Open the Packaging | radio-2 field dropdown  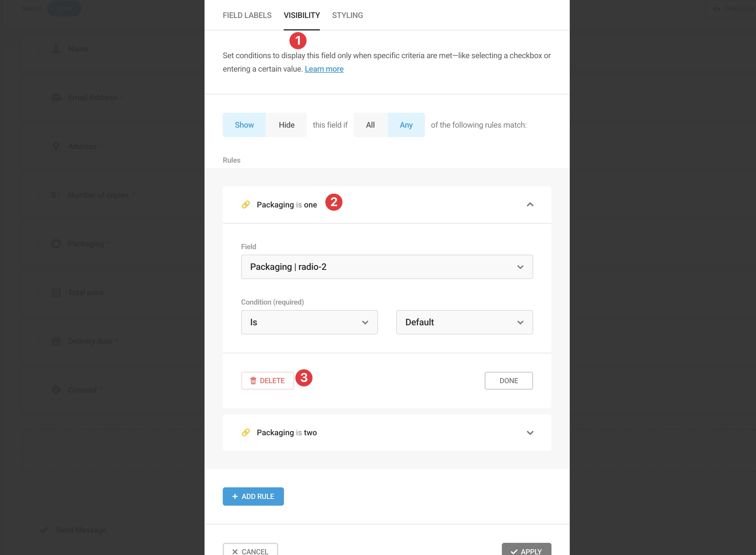tap(387, 267)
